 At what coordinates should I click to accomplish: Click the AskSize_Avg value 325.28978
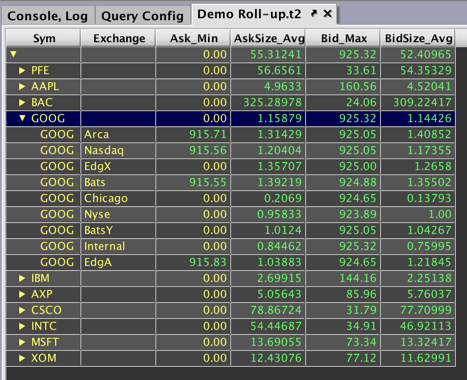[x=273, y=102]
